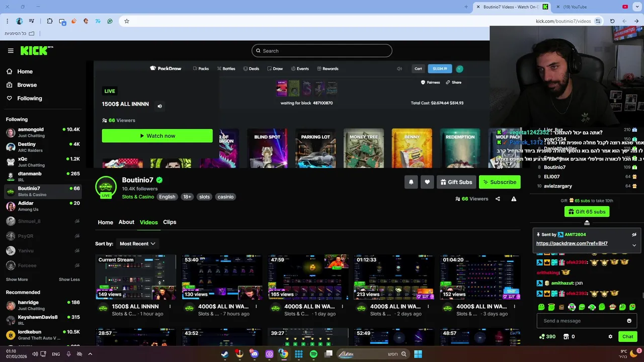Open the Current Stream video thumbnail

(135, 277)
